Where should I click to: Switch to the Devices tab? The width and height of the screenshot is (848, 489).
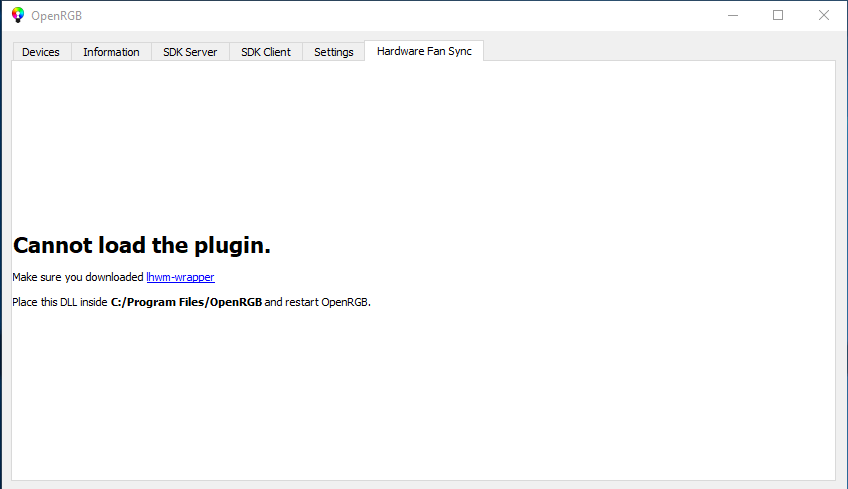(x=41, y=52)
